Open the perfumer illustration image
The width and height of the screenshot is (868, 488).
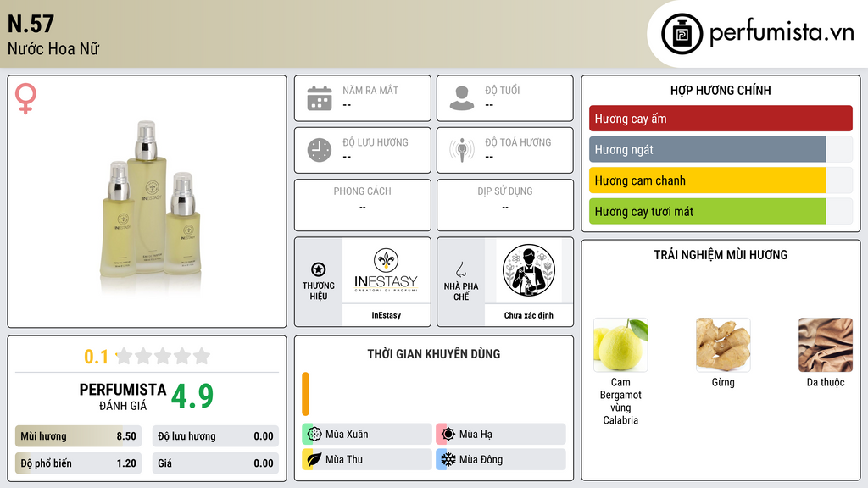[529, 270]
